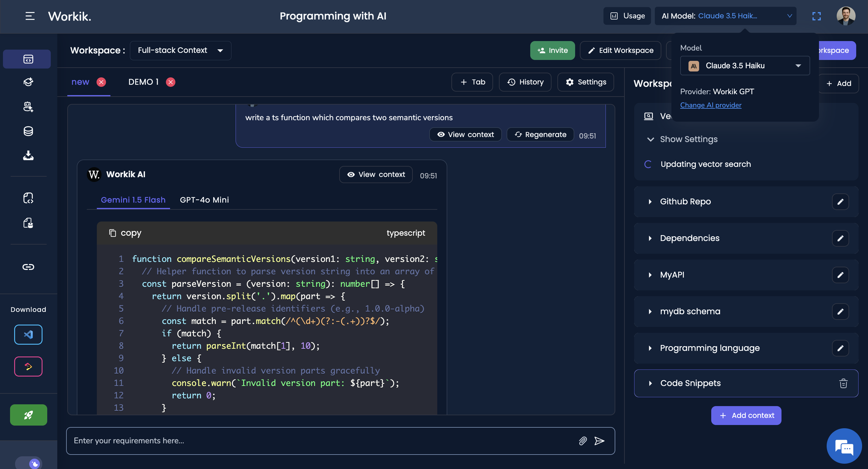Click the import/download tray icon in sidebar
868x469 pixels.
(x=28, y=155)
